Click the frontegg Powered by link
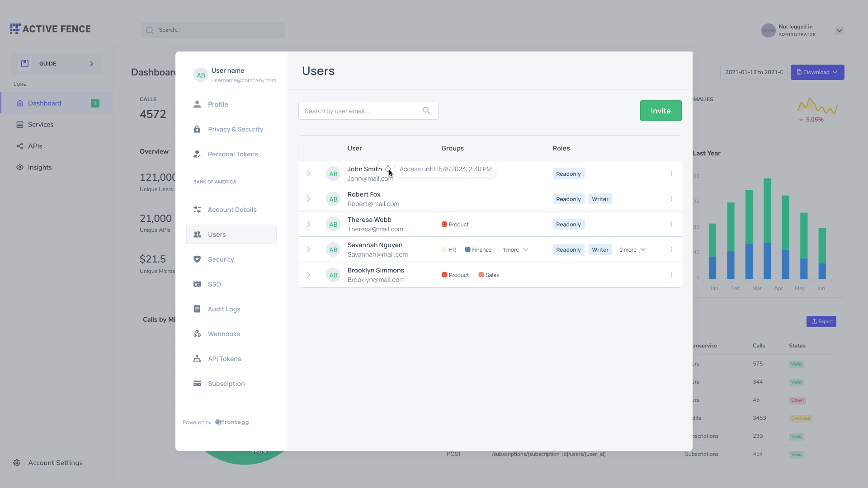Screen dimensions: 868x488 [x=232, y=422]
